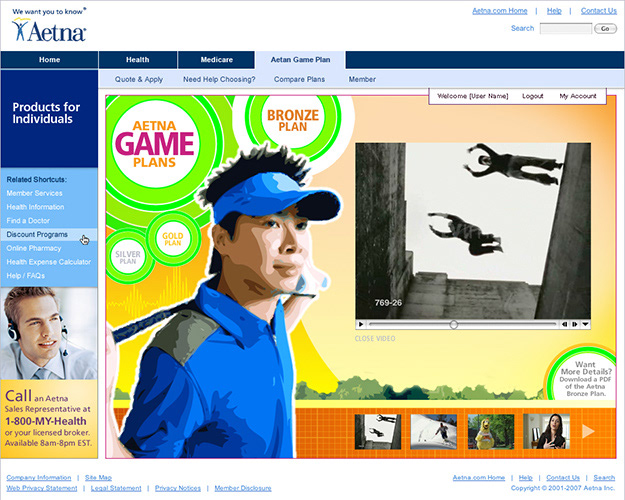Click the Aetna logo
Viewport: 625px width, 500px height.
tap(49, 30)
